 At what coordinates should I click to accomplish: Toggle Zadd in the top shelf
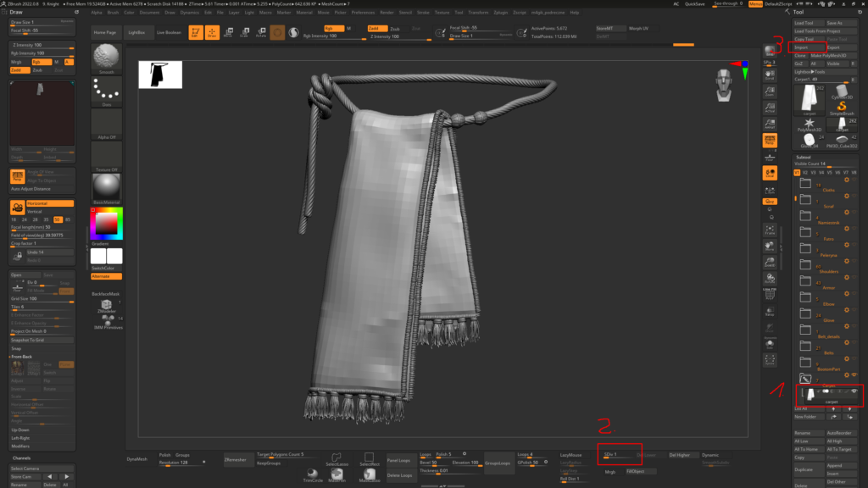(378, 28)
